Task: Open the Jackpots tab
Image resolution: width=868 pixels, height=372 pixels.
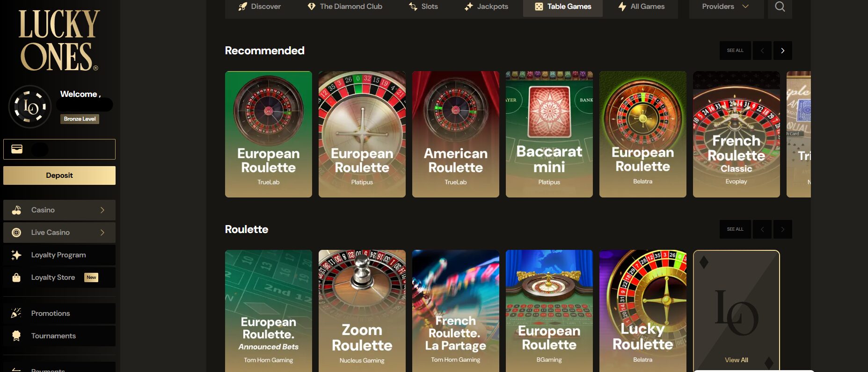Action: [486, 7]
